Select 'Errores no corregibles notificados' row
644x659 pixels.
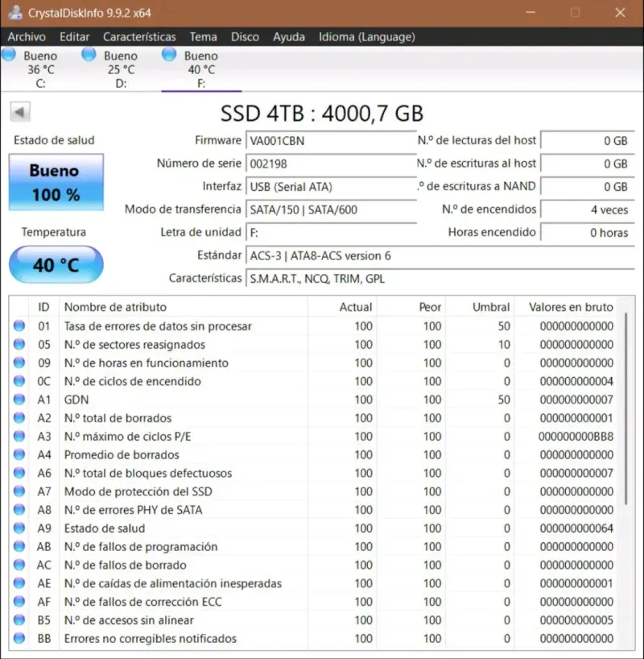point(314,638)
